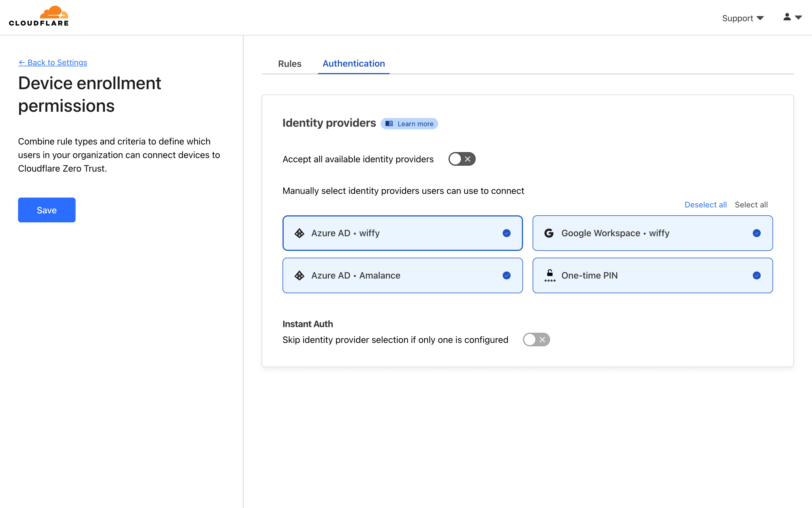812x508 pixels.
Task: Turn on the Instant Auth toggle
Action: (x=536, y=340)
